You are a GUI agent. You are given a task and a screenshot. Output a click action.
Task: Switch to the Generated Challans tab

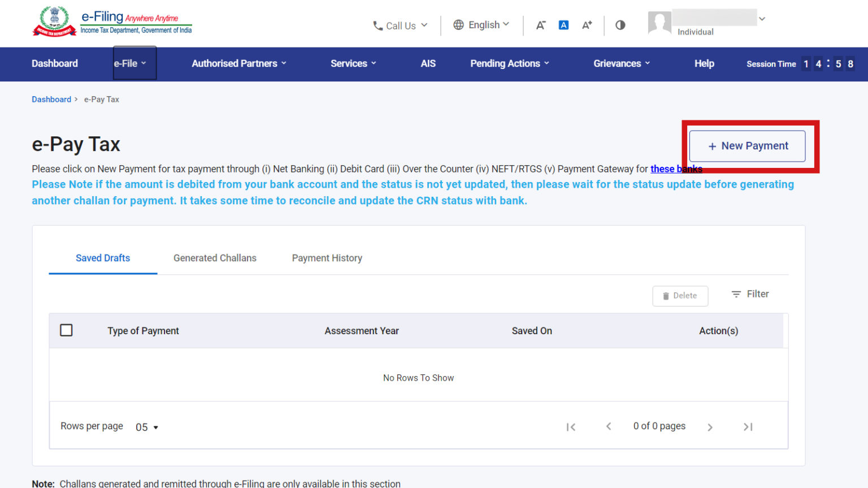point(215,258)
